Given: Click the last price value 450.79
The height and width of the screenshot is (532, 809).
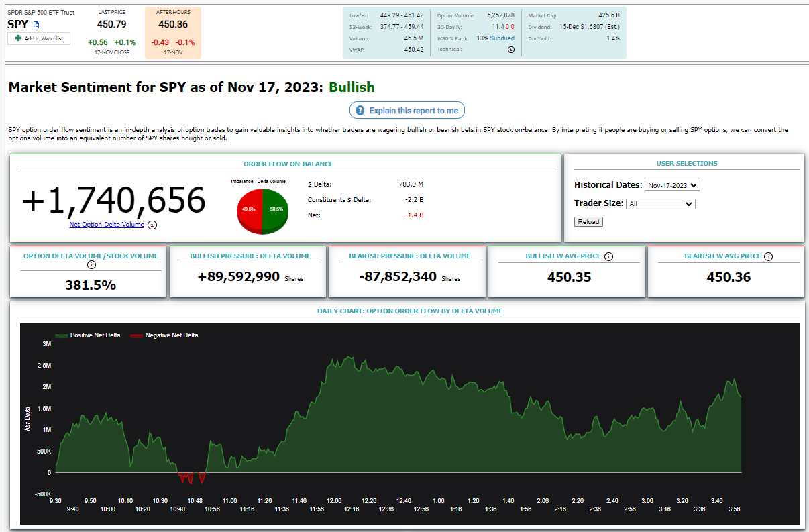Looking at the screenshot, I should pos(111,24).
